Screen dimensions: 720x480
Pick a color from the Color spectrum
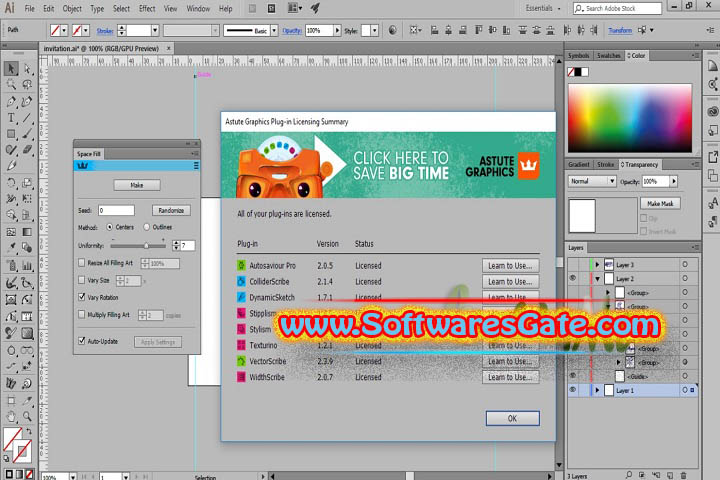pyautogui.click(x=630, y=118)
